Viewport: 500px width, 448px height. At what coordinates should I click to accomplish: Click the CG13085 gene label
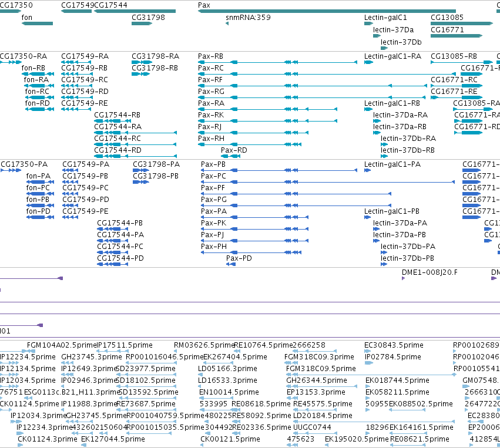click(x=447, y=18)
